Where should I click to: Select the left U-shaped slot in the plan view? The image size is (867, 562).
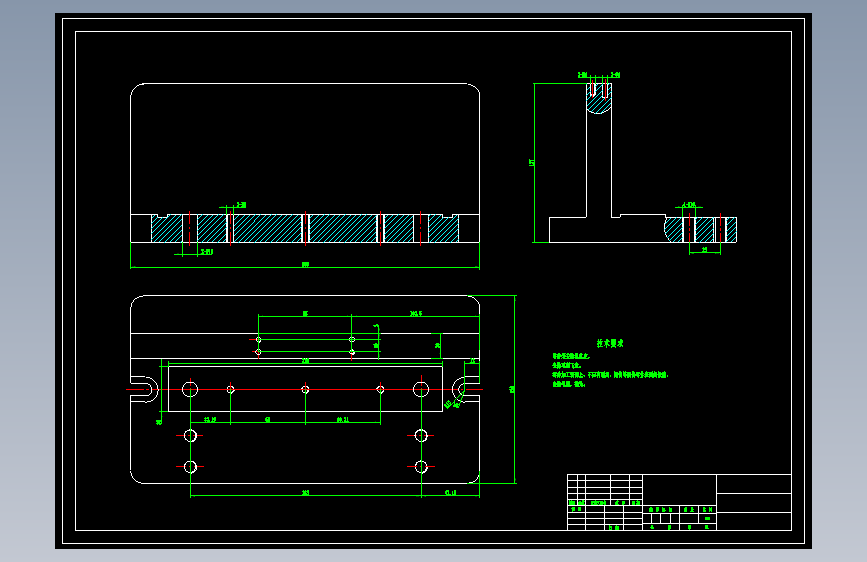(x=145, y=389)
